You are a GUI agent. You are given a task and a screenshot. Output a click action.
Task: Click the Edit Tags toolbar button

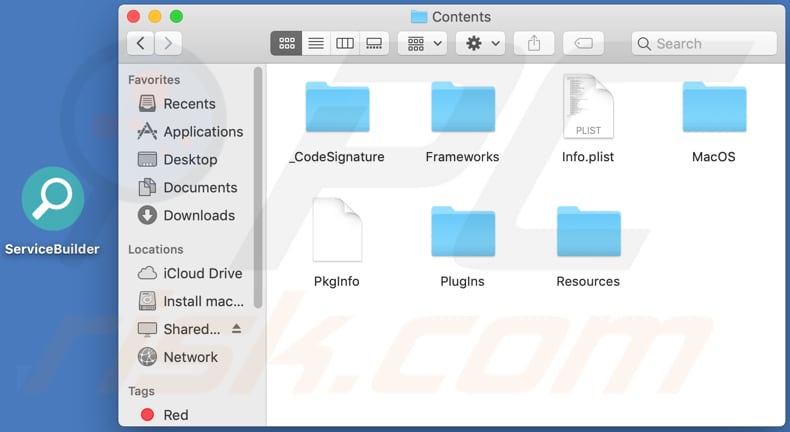click(583, 43)
